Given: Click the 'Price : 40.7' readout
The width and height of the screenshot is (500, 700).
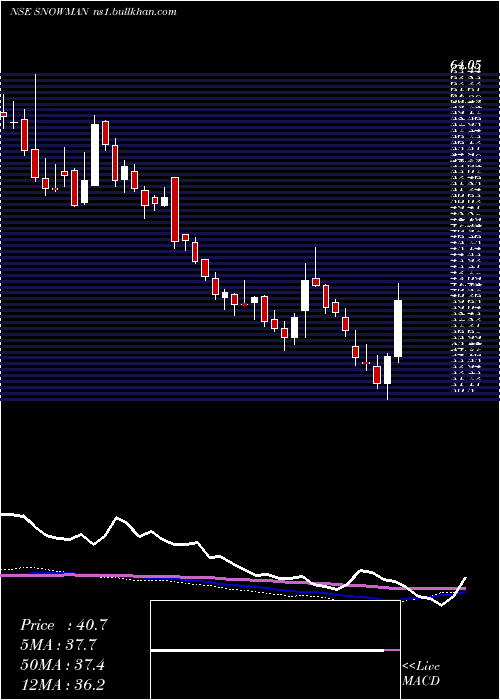Looking at the screenshot, I should 64,625.
